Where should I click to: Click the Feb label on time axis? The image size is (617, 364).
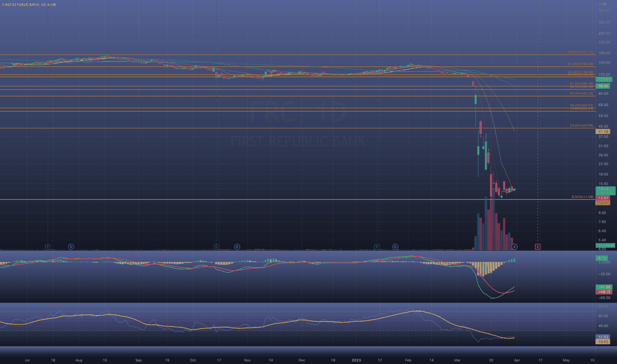click(x=408, y=360)
